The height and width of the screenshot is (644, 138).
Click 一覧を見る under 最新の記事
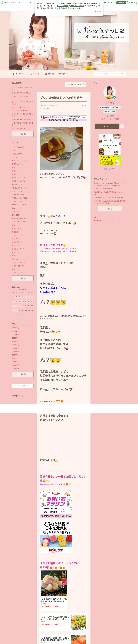pos(23,134)
